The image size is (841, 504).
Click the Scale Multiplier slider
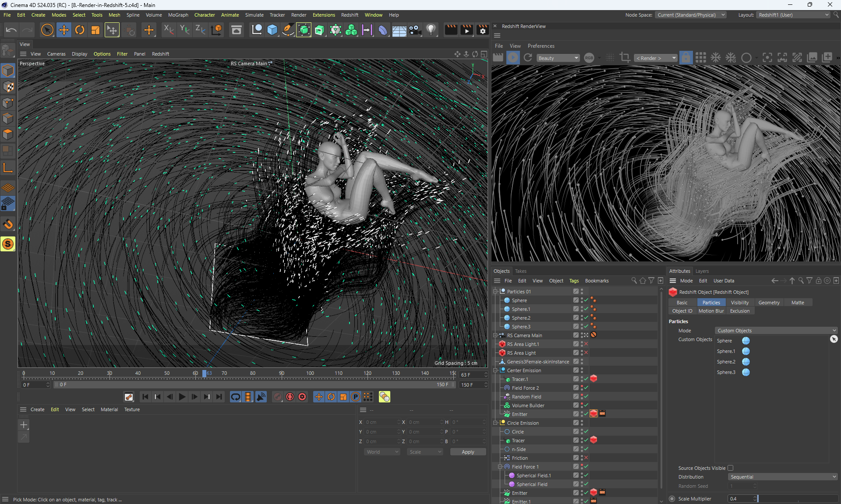click(x=797, y=499)
